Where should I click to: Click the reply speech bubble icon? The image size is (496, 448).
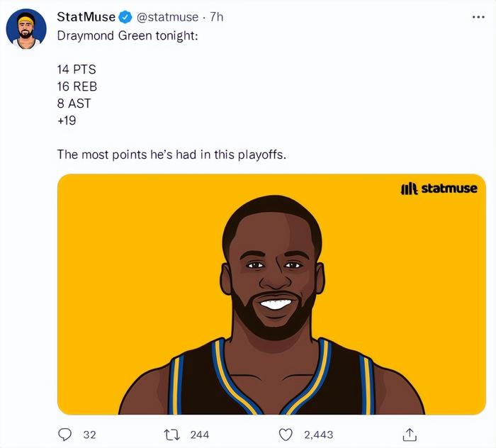[x=65, y=434]
